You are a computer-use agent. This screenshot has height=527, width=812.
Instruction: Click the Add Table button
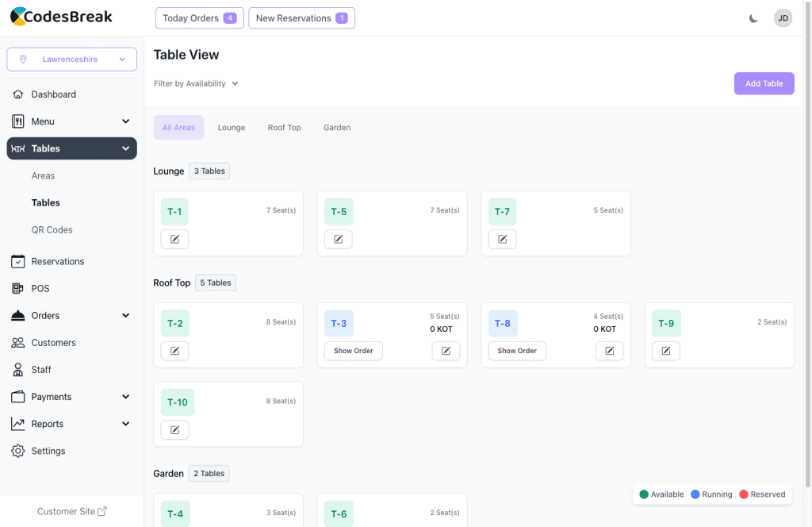pos(764,83)
